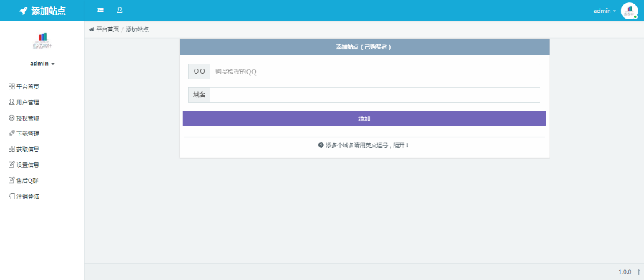The width and height of the screenshot is (644, 280).
Task: Click the 授权管理 icon in sidebar
Action: [11, 118]
